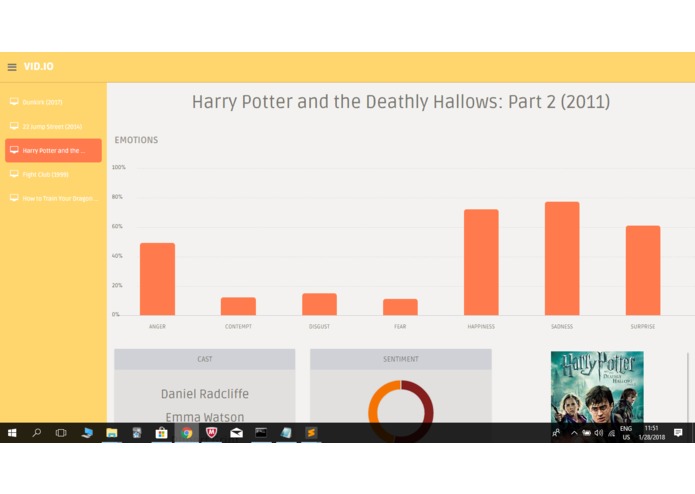Open the People icon in system tray

pos(556,433)
